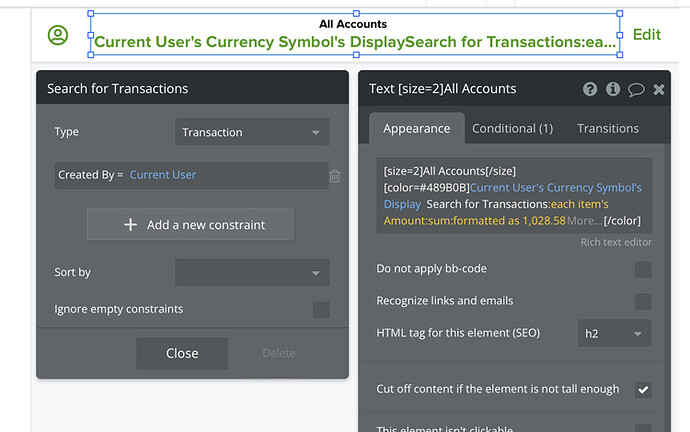The width and height of the screenshot is (690, 432).
Task: Enable Do not apply bb-code checkbox
Action: tap(643, 269)
